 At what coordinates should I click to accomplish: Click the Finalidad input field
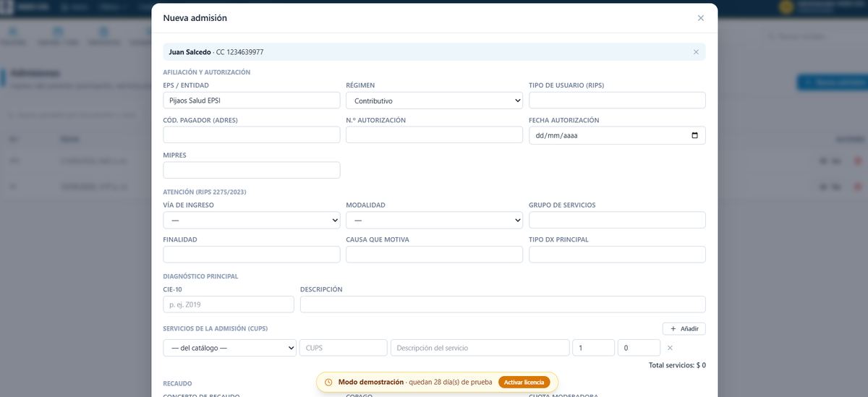click(252, 255)
